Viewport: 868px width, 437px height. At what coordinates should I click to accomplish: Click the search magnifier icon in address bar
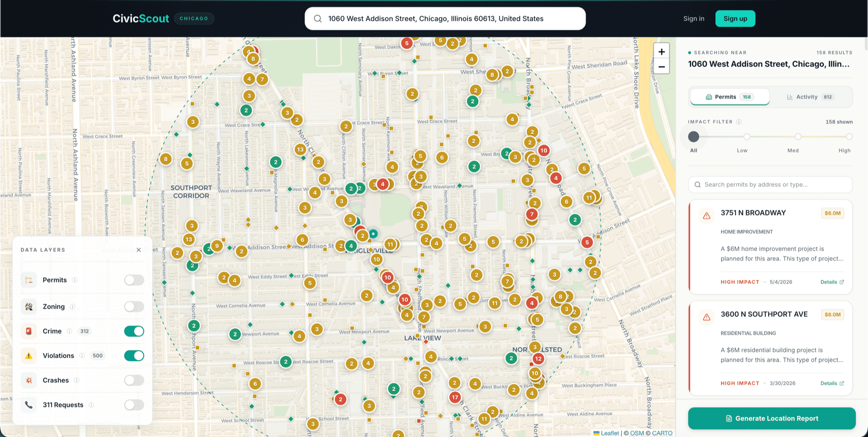(318, 19)
